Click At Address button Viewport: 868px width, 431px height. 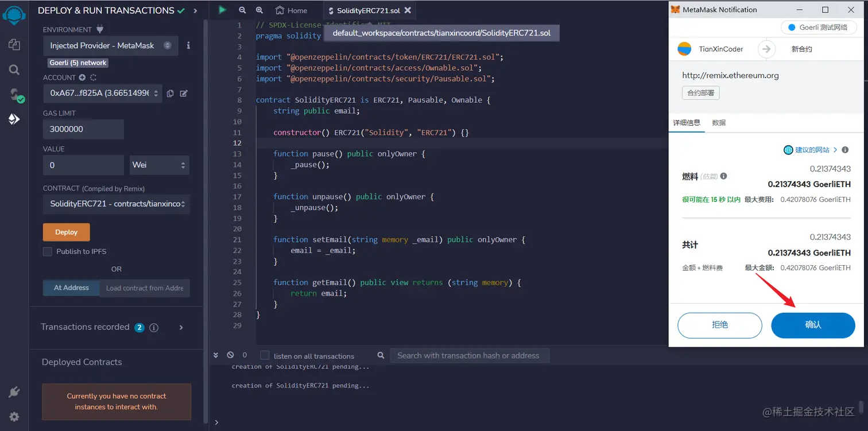pos(71,288)
